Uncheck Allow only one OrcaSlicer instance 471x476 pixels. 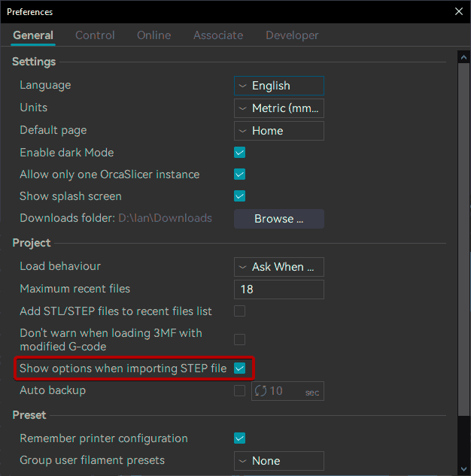[239, 174]
